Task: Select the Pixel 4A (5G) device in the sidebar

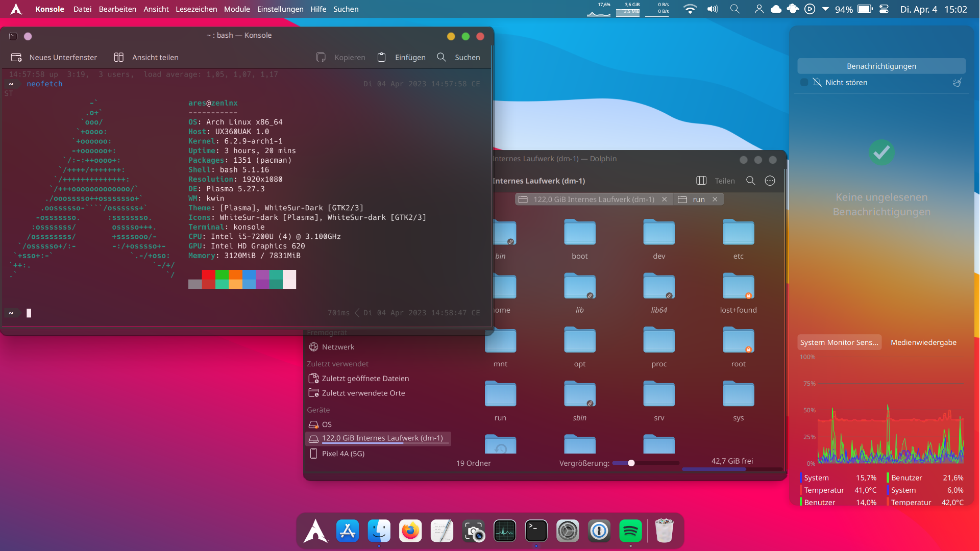Action: pos(343,454)
